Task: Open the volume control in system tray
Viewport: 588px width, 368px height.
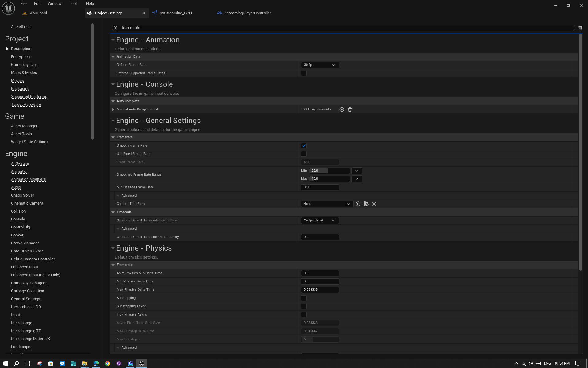Action: click(531, 363)
